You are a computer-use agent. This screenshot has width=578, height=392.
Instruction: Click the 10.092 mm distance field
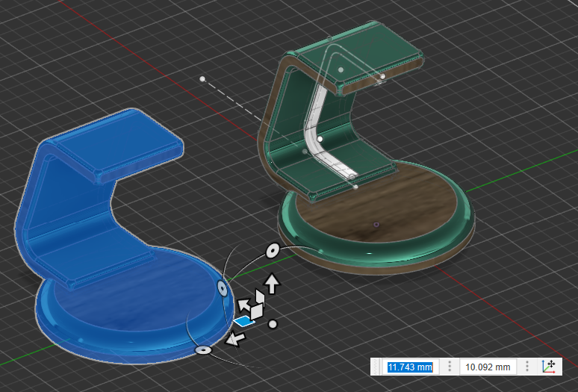[x=488, y=367]
